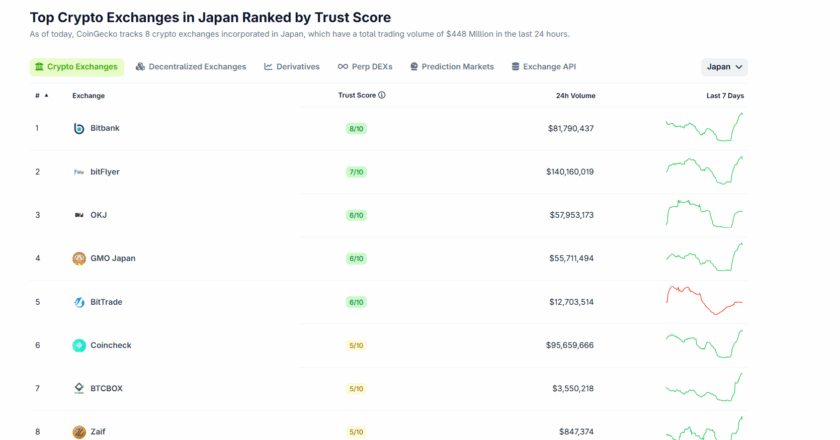Viewport: 840px width, 440px height.
Task: Open the OKJ exchange link
Action: [99, 215]
